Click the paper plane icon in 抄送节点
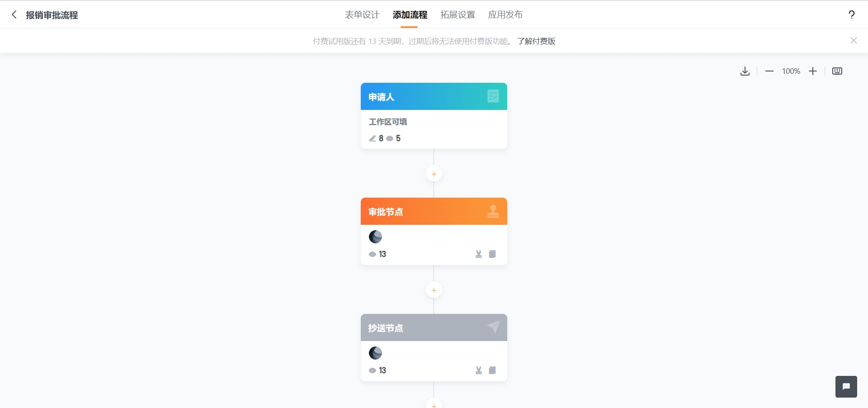 click(493, 327)
